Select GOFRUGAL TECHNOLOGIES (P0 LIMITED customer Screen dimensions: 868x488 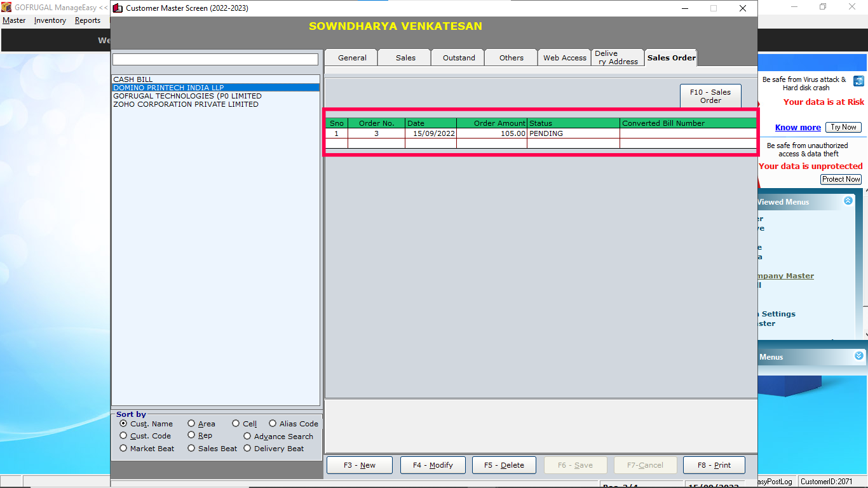click(x=215, y=96)
